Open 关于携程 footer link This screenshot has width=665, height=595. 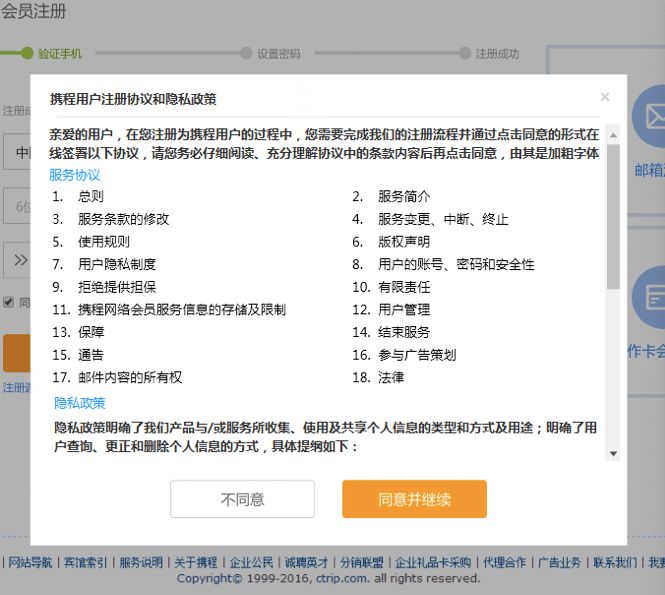click(196, 562)
